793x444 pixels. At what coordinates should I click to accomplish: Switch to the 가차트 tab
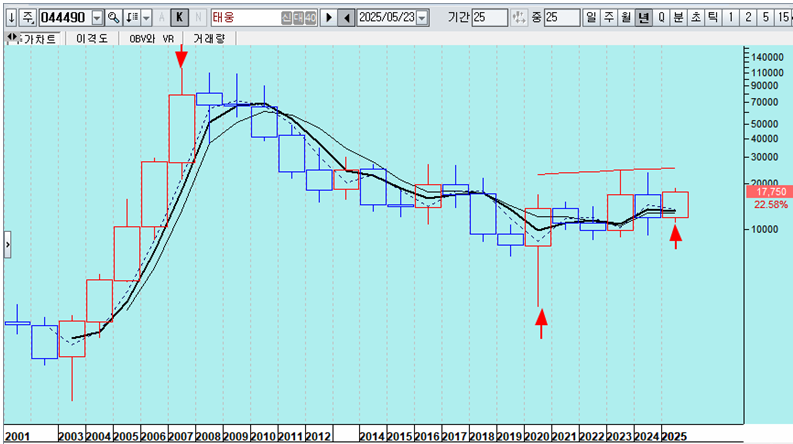[x=40, y=38]
